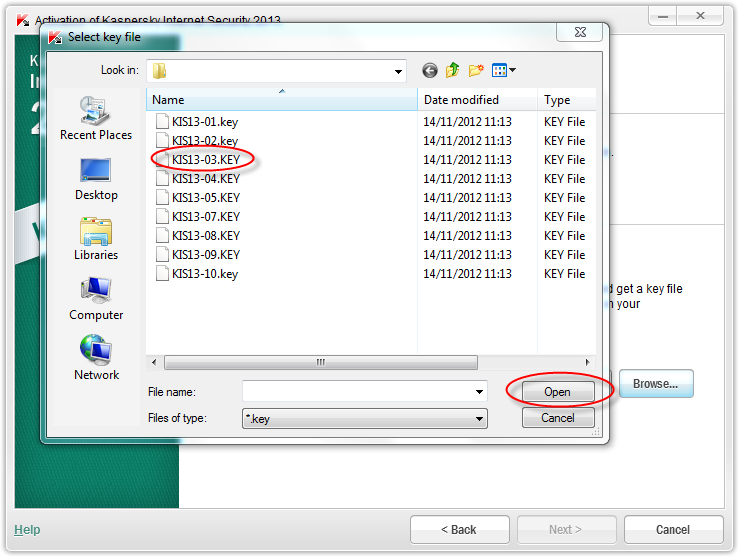This screenshot has height=557, width=739.
Task: Expand the File name dropdown arrow
Action: (x=479, y=392)
